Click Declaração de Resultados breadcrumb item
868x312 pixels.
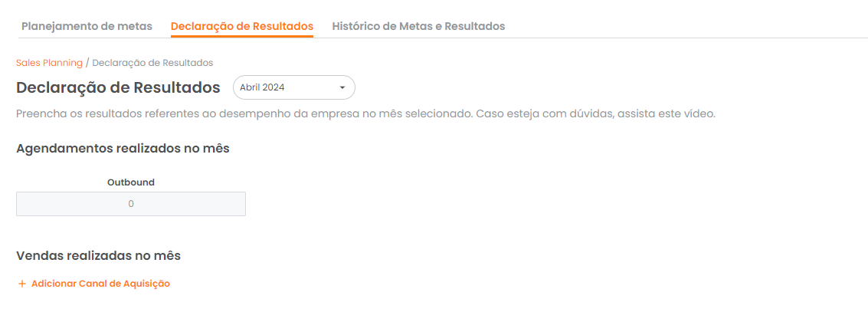[x=152, y=62]
